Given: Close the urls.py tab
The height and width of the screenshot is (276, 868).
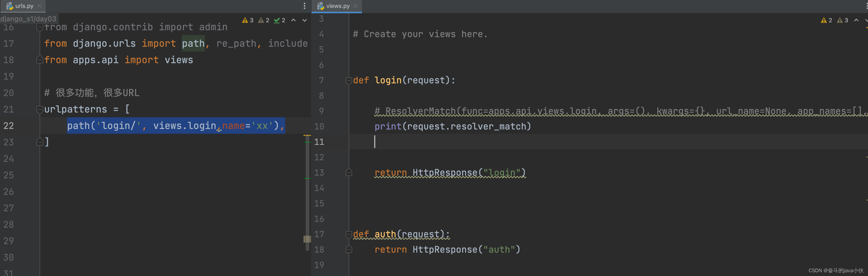Looking at the screenshot, I should point(40,6).
